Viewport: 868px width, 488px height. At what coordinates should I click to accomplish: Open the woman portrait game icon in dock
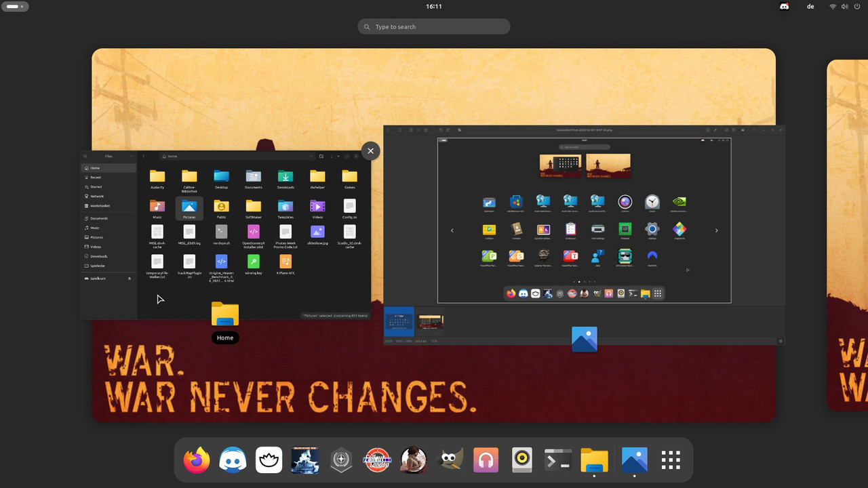(x=414, y=460)
